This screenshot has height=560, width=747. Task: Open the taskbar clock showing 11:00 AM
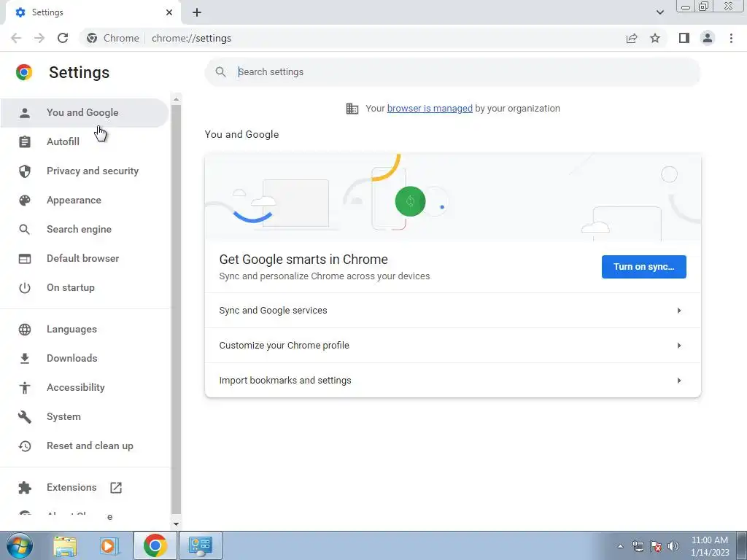[710, 546]
